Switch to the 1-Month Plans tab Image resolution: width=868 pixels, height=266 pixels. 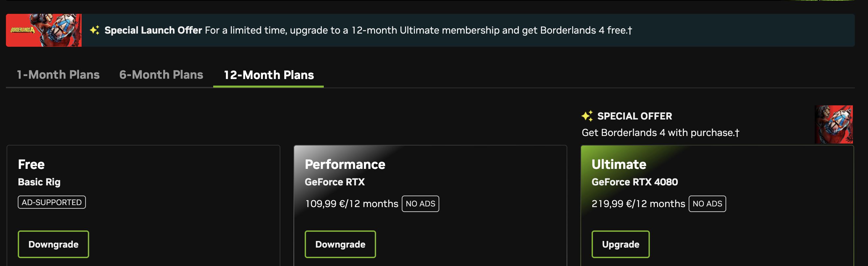pos(58,74)
